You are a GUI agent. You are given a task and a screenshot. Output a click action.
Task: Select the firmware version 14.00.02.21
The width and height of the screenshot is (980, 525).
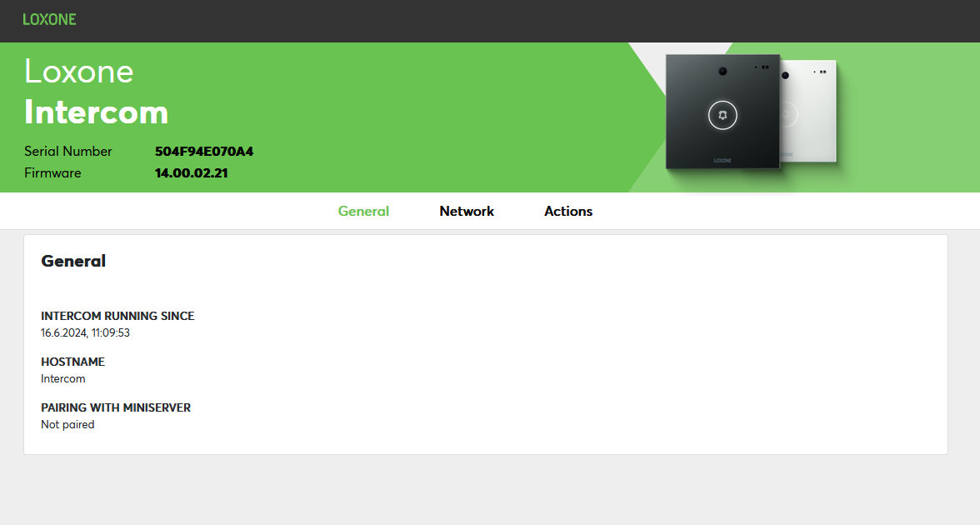point(192,173)
